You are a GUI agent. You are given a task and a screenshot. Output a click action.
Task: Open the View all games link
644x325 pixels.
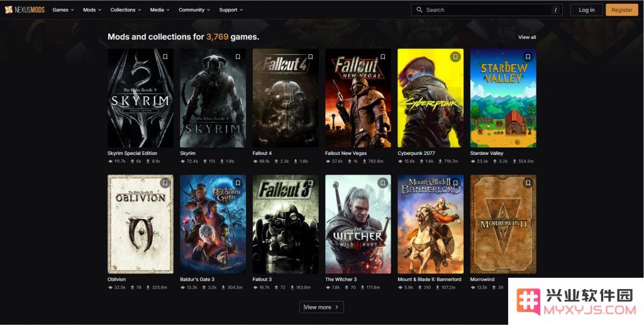527,37
